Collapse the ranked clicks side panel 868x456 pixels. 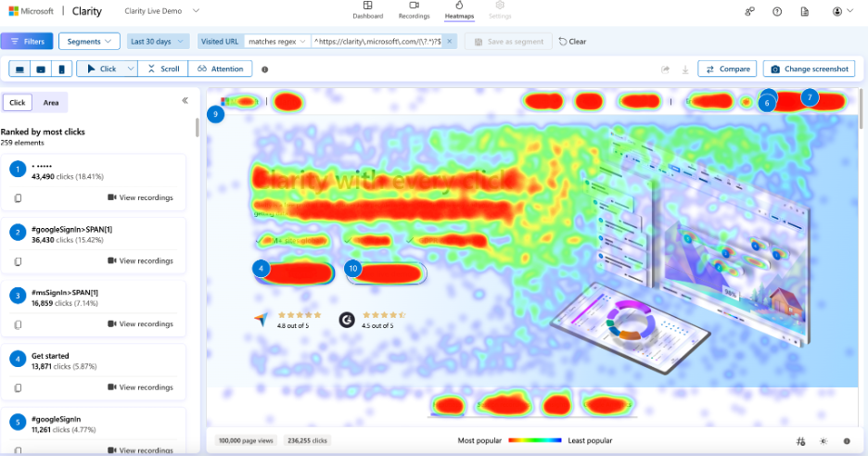185,101
